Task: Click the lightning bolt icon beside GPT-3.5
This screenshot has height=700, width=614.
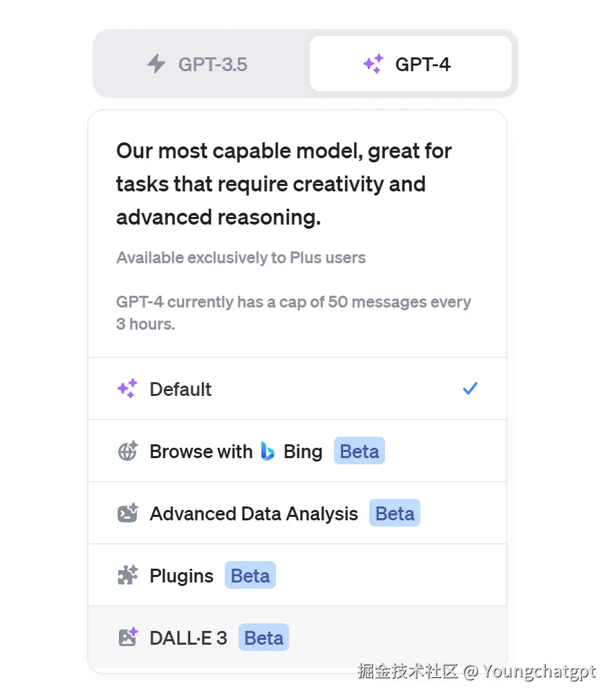Action: pos(157,64)
